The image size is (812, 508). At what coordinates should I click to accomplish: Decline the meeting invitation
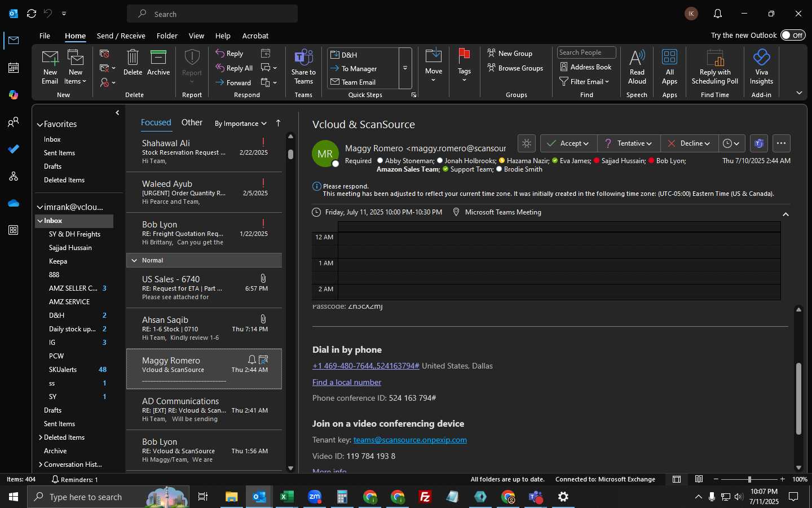pos(689,143)
